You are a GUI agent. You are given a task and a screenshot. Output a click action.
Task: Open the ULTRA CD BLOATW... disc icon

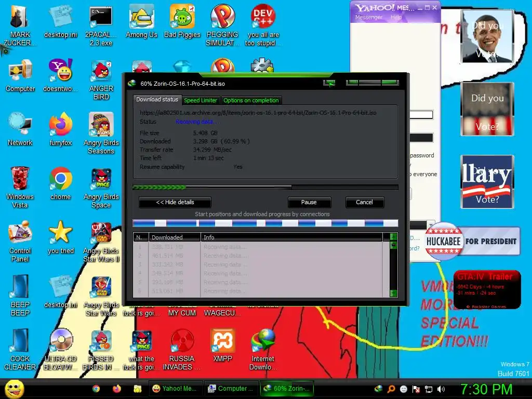(60, 350)
